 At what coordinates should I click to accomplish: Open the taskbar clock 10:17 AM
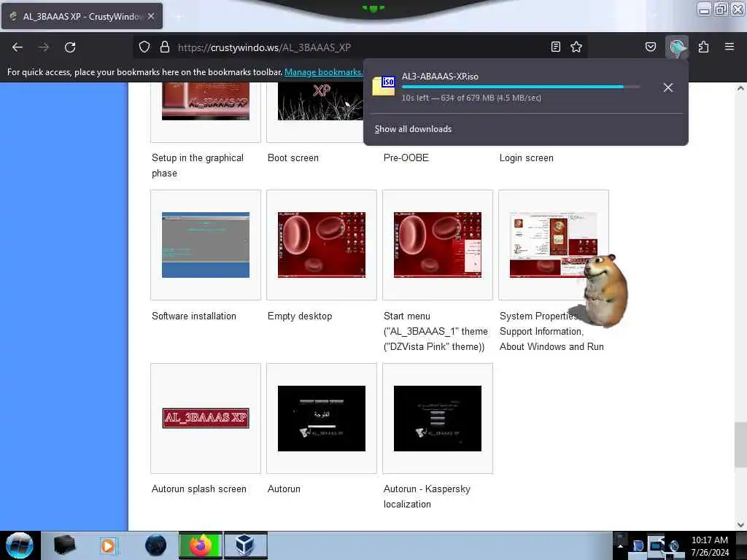(x=709, y=545)
